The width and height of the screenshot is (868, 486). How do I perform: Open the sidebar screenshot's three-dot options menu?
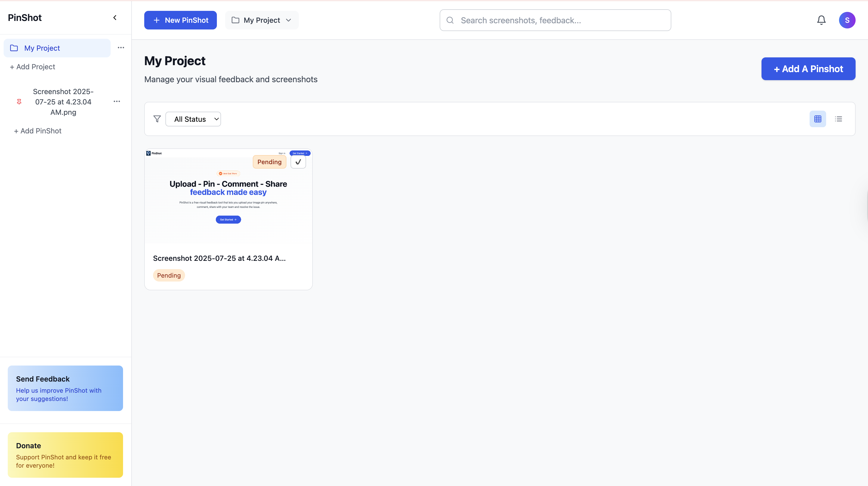pos(117,101)
